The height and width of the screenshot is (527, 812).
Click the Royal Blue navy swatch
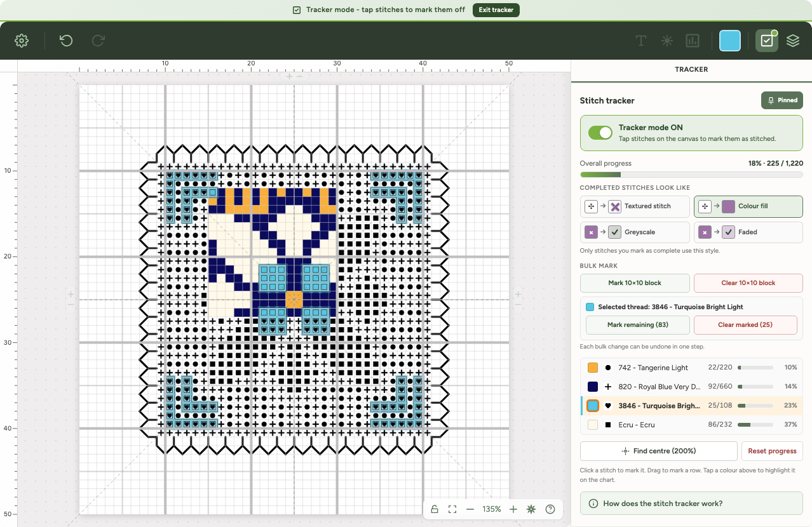(x=593, y=387)
